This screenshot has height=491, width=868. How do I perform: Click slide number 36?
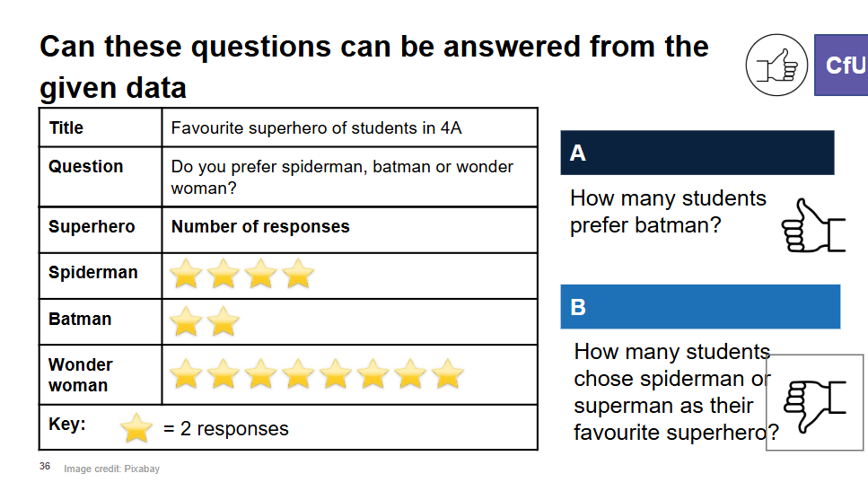coord(45,466)
